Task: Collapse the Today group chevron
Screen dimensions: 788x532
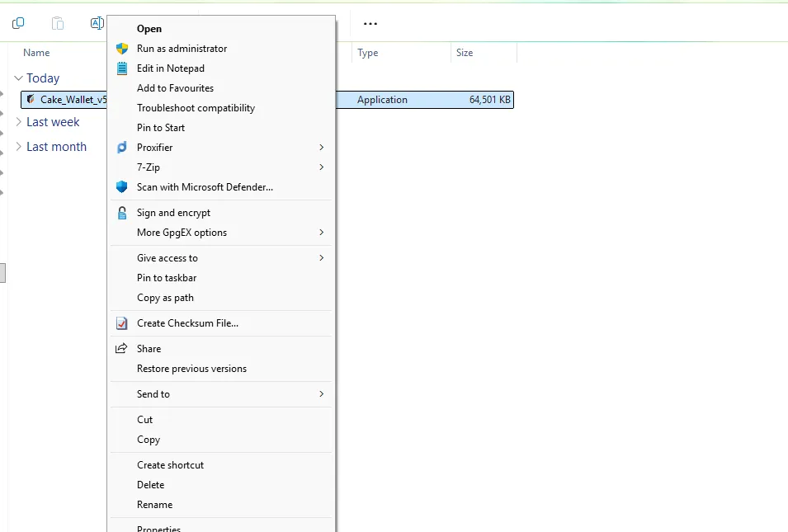Action: (x=19, y=78)
